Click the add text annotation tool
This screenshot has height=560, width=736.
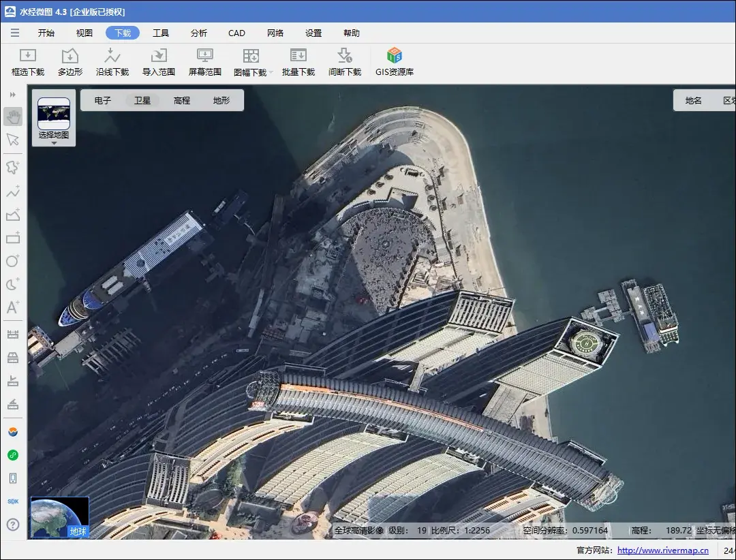(13, 307)
